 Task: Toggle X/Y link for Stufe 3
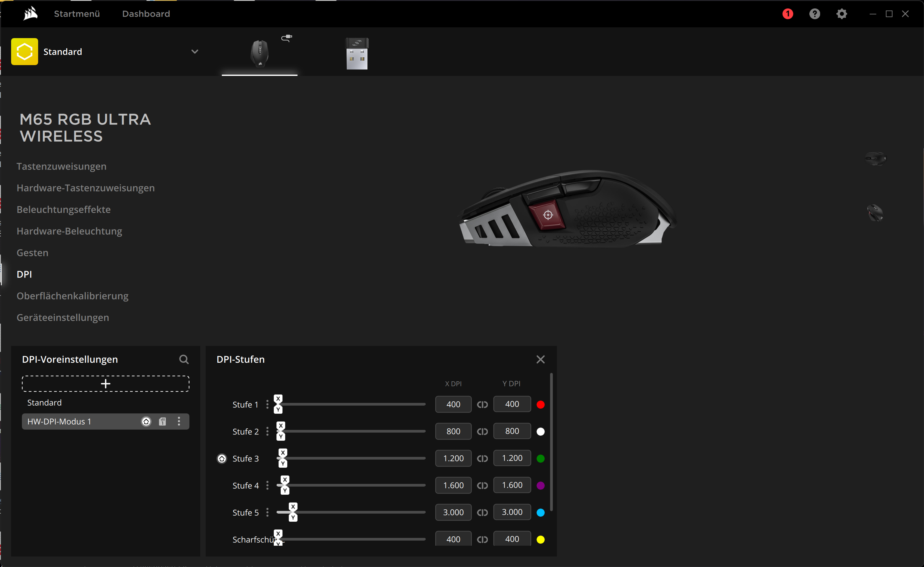coord(482,459)
